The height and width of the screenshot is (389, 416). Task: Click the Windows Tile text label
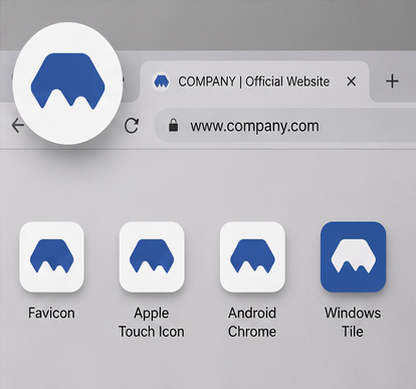click(x=353, y=322)
